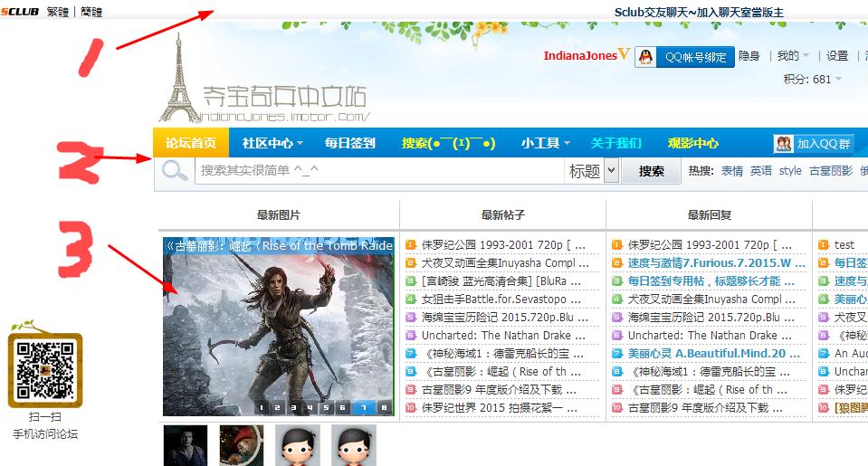Open 关于我们 about us page
The width and height of the screenshot is (868, 466).
pos(615,143)
